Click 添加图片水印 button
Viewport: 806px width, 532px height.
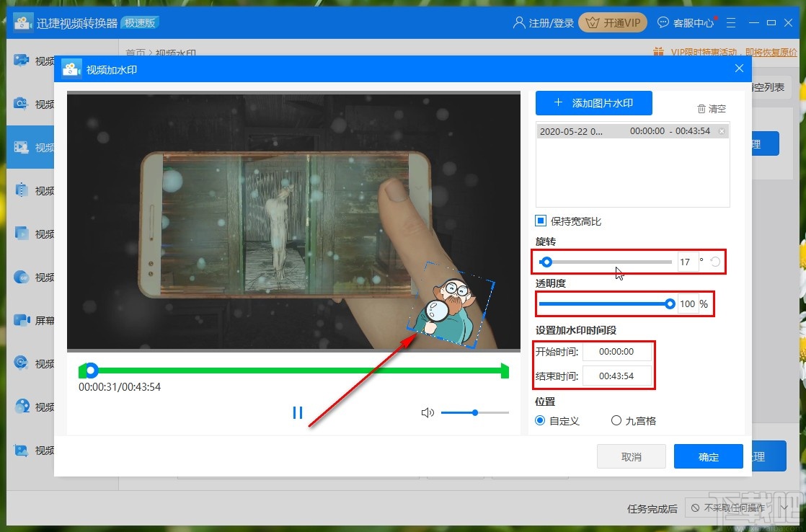click(594, 103)
